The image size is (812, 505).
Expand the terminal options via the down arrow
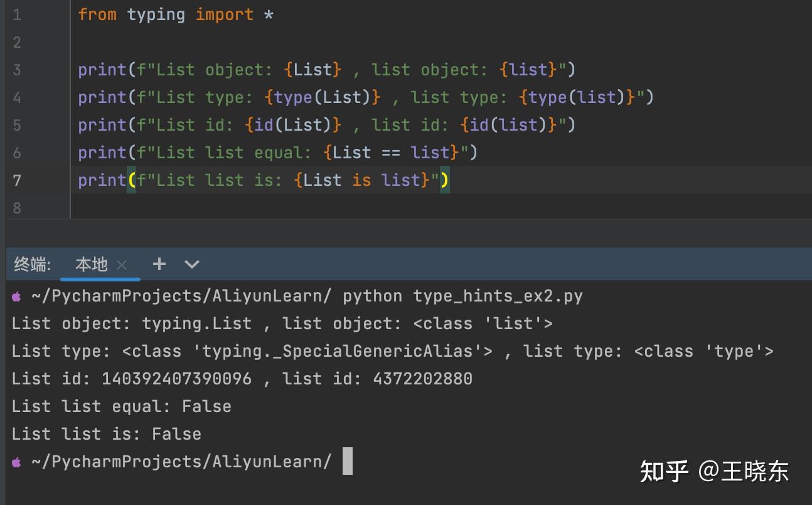pyautogui.click(x=191, y=264)
